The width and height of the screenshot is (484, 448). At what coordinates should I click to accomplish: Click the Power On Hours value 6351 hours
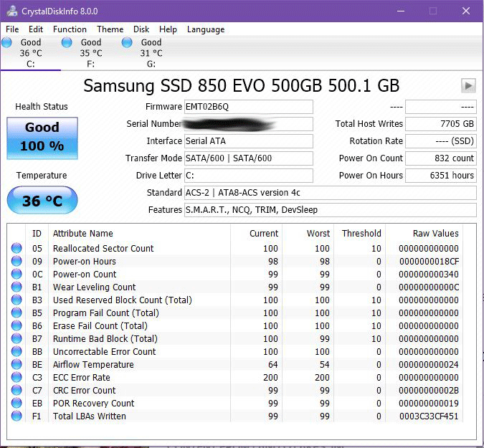click(x=441, y=176)
